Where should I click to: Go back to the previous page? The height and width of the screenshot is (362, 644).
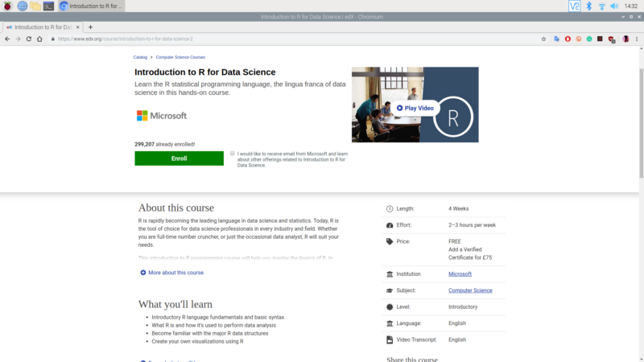(7, 39)
